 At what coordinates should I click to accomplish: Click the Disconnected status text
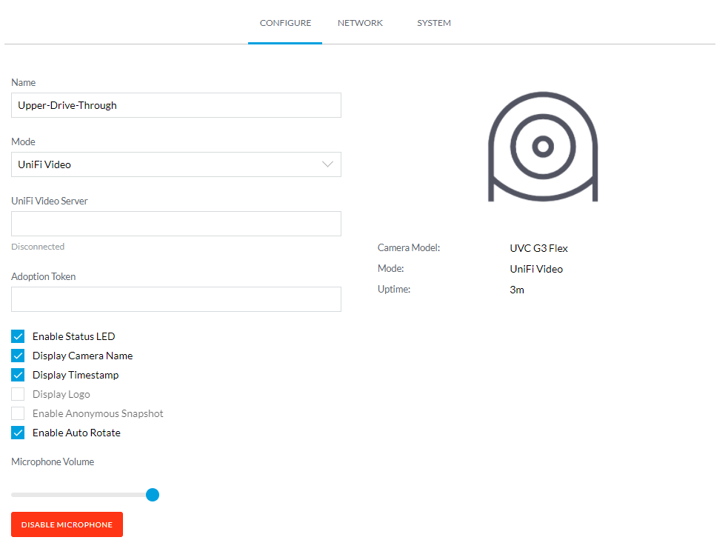[x=38, y=247]
